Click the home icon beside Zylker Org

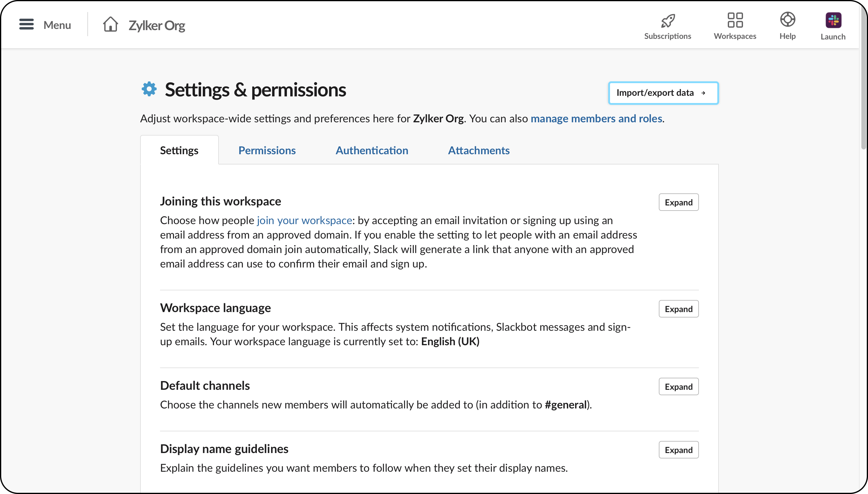[110, 24]
